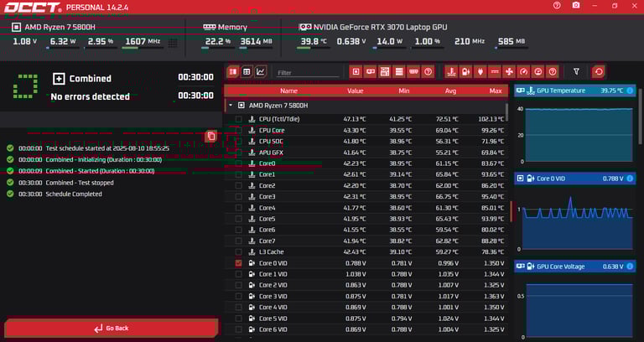The width and height of the screenshot is (644, 342).
Task: Switch to the table-only view icon
Action: 247,72
